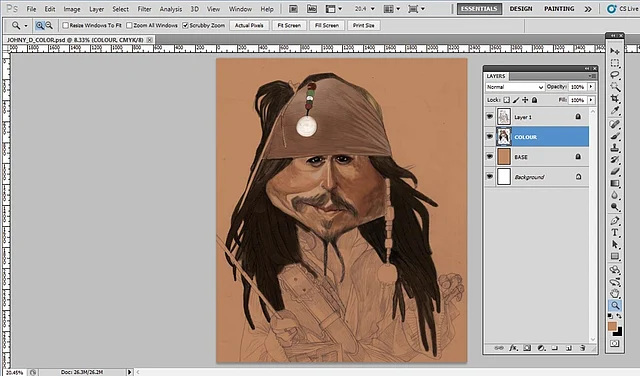Open the blend mode Normal dropdown
Viewport: 640px width, 376px height.
(x=515, y=87)
